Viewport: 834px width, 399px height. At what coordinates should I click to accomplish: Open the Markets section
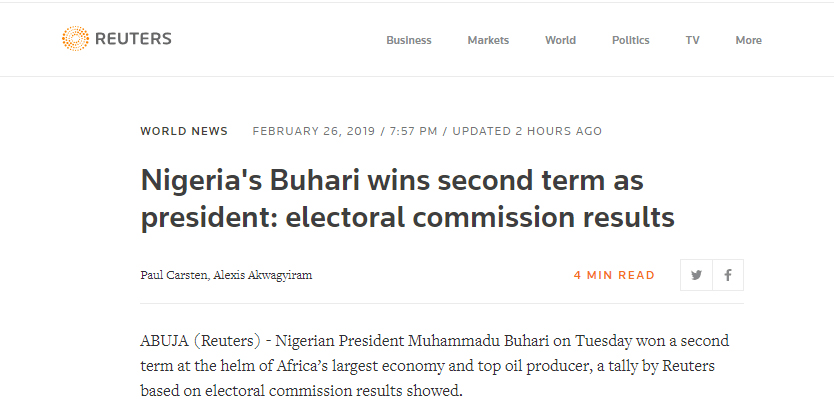[x=488, y=40]
